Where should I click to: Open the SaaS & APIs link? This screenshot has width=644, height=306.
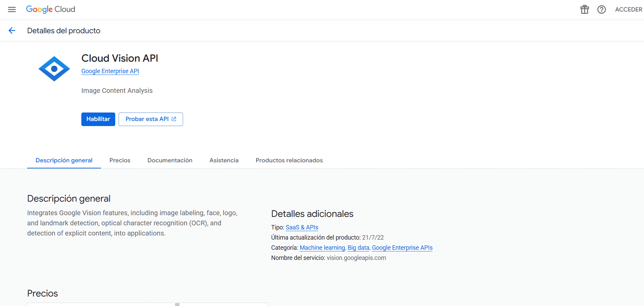click(x=302, y=227)
